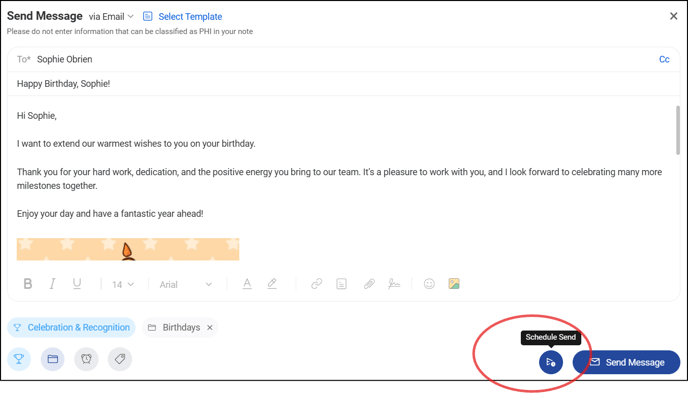Viewport: 688px width, 393px height.
Task: Open the font size 14 dropdown
Action: (x=122, y=284)
